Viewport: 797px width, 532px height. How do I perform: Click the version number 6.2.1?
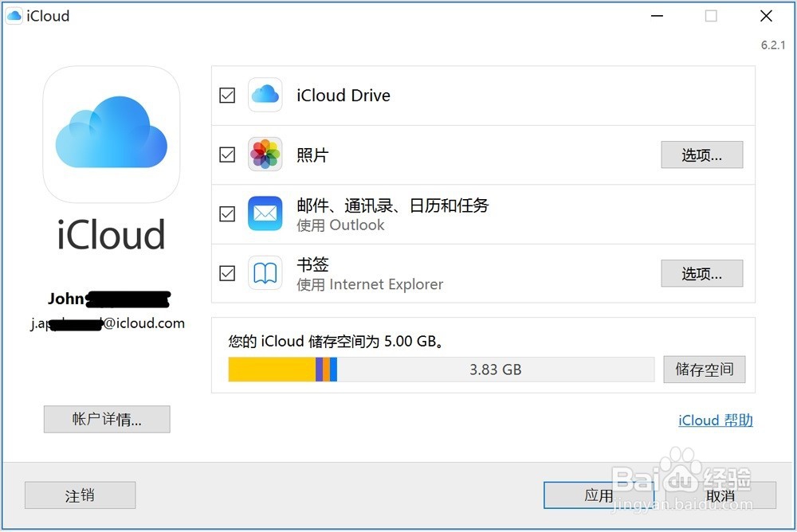(x=772, y=45)
